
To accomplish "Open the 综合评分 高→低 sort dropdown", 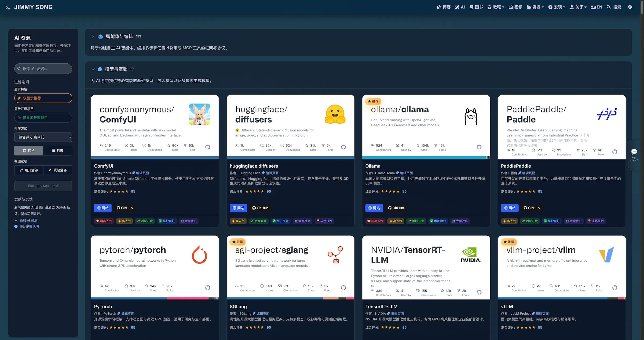I will pyautogui.click(x=43, y=137).
